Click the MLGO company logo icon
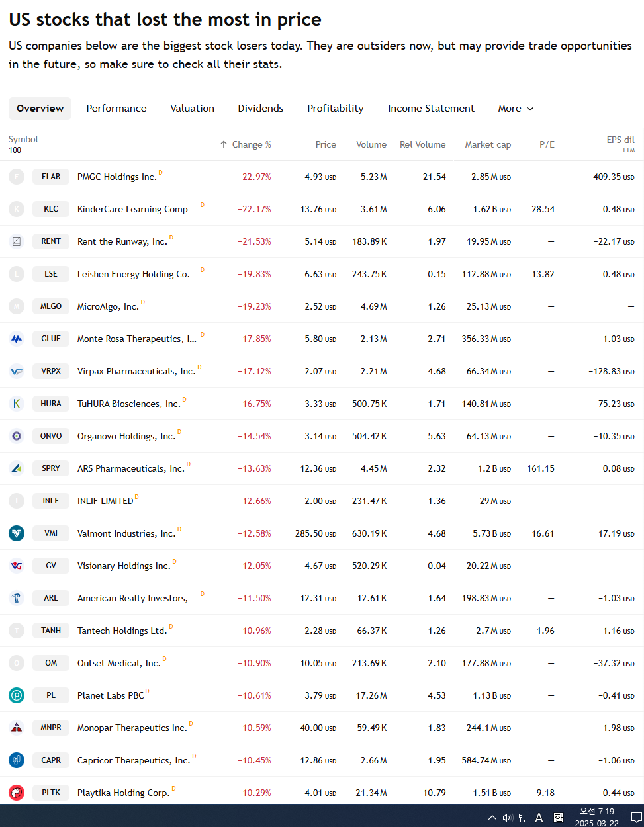 (x=17, y=306)
